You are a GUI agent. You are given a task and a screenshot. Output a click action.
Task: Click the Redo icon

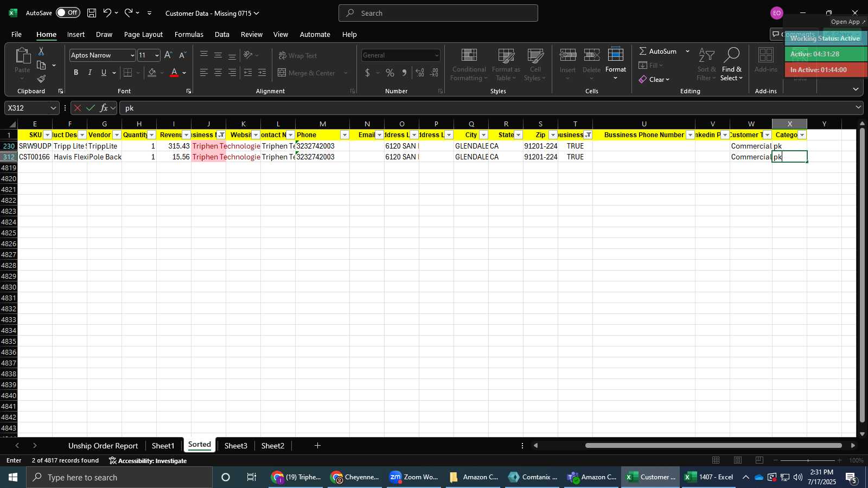[129, 13]
